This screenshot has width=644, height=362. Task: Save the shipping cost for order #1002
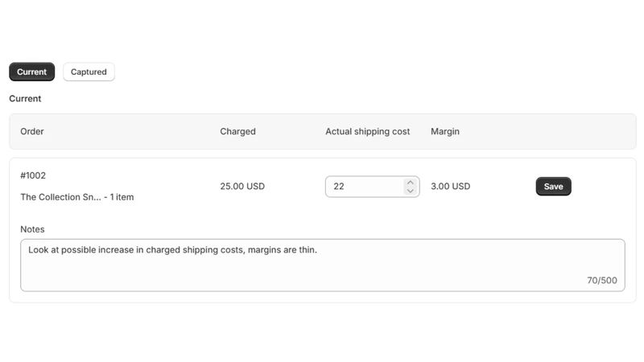pos(553,187)
